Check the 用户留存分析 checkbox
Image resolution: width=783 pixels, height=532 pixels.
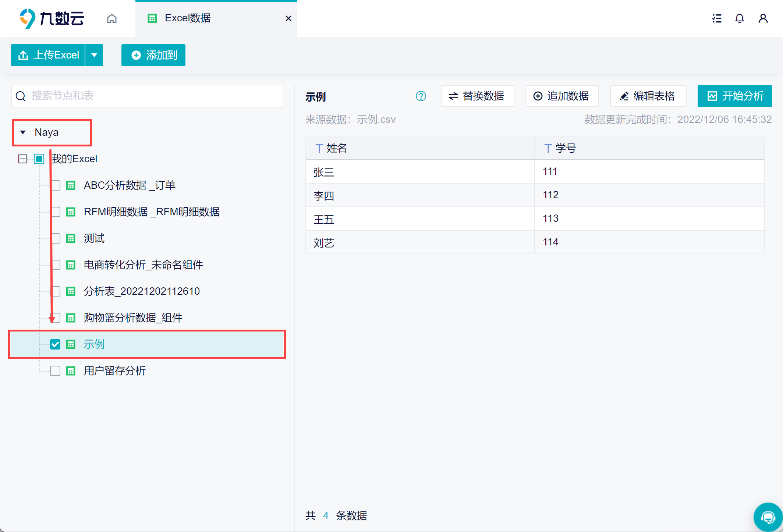pyautogui.click(x=55, y=371)
